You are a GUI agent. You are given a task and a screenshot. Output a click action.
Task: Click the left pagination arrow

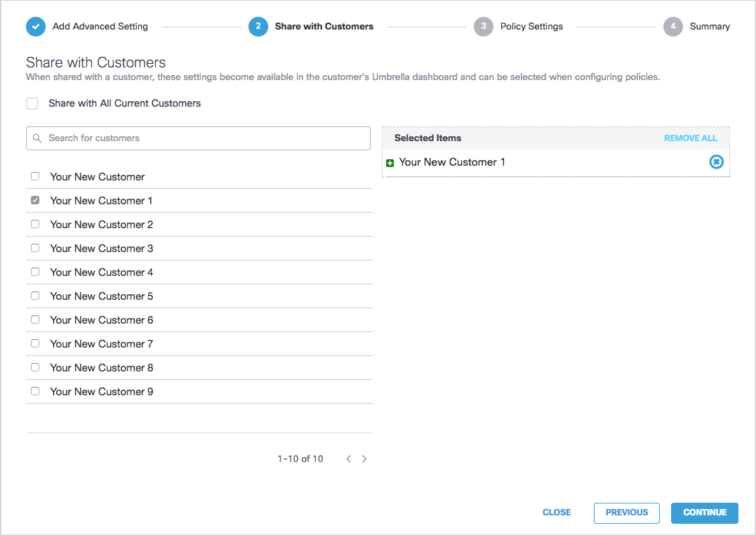point(348,458)
